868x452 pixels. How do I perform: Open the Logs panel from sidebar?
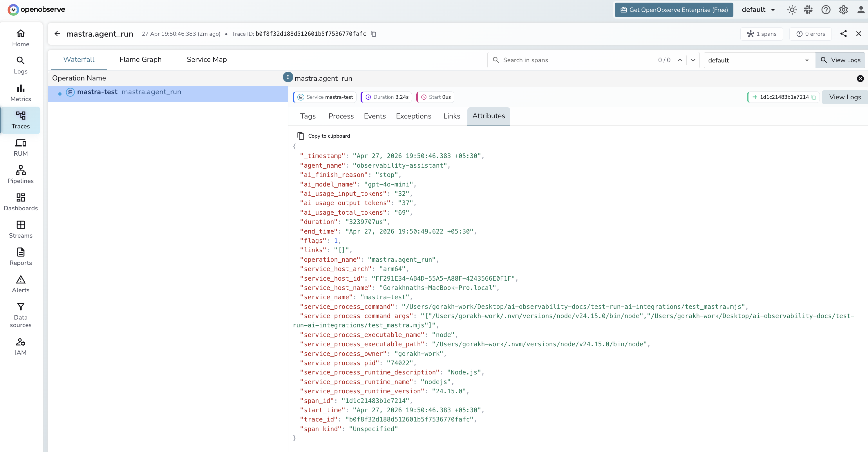(21, 65)
